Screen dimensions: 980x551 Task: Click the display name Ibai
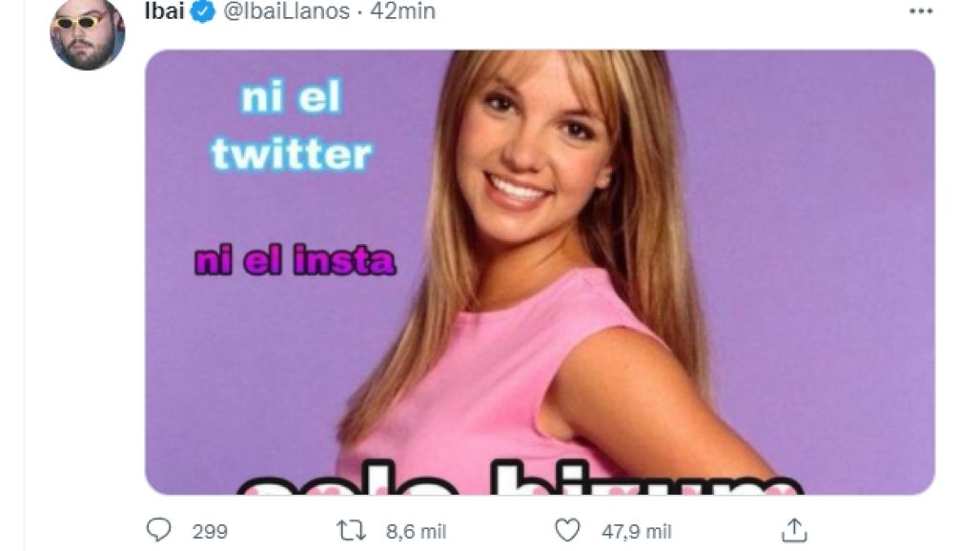click(x=164, y=11)
